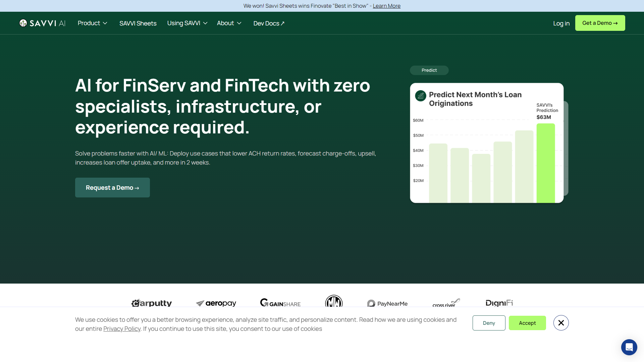
Task: Click the Cross River partner logo
Action: click(446, 303)
